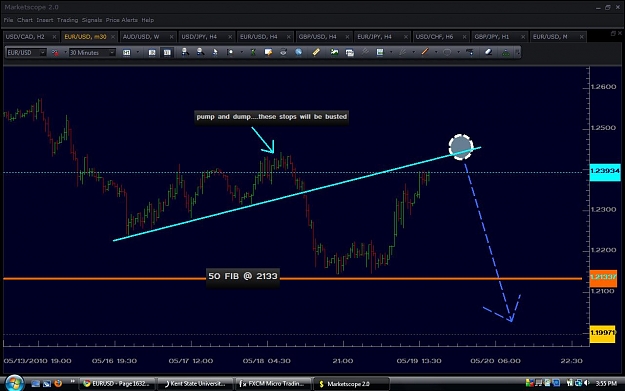Click the chart type icon

point(126,53)
